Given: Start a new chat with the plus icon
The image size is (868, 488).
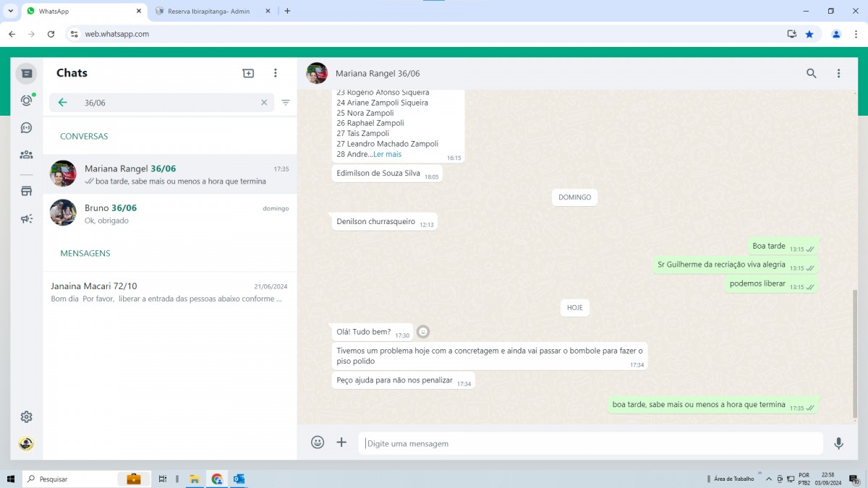Looking at the screenshot, I should click(248, 73).
